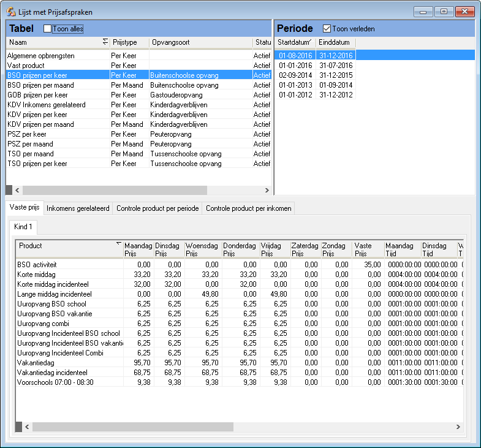The image size is (481, 448).
Task: Maximize the Lijst met Prijsafspraken window
Action: [x=444, y=11]
